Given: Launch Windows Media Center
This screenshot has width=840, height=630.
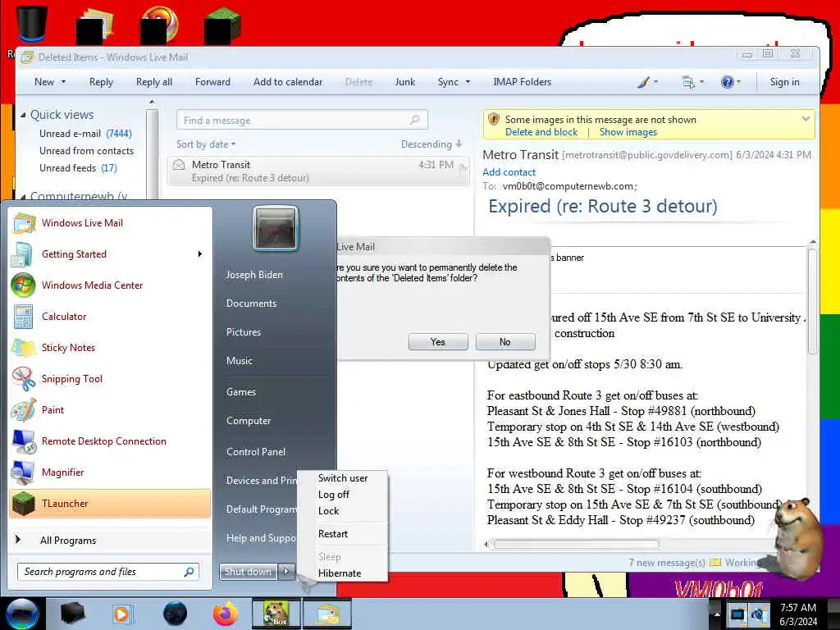Looking at the screenshot, I should pos(110,285).
